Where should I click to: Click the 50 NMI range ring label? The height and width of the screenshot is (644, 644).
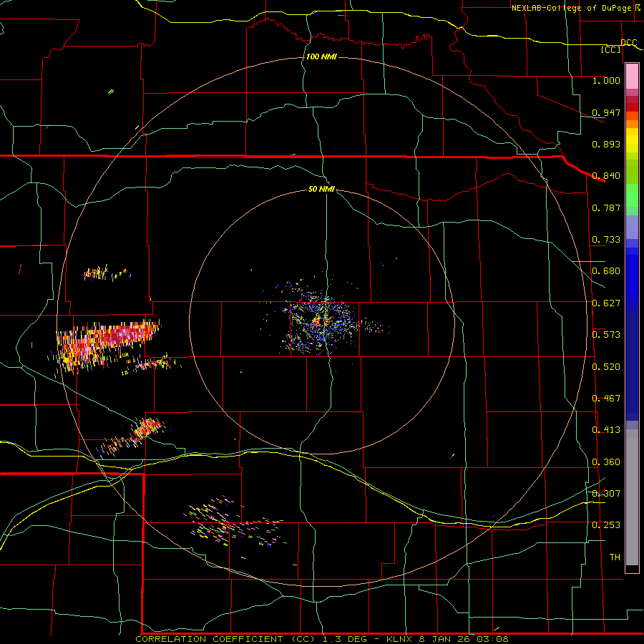(x=321, y=190)
